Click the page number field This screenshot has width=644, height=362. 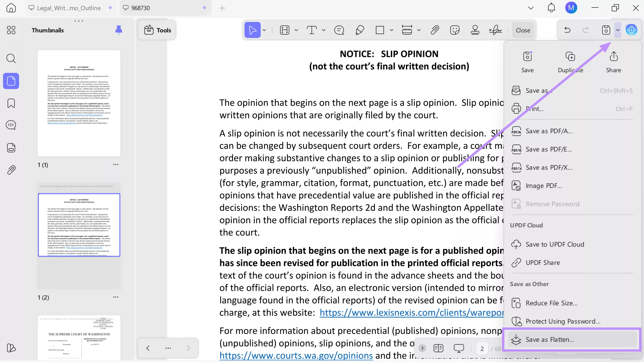coord(482,349)
